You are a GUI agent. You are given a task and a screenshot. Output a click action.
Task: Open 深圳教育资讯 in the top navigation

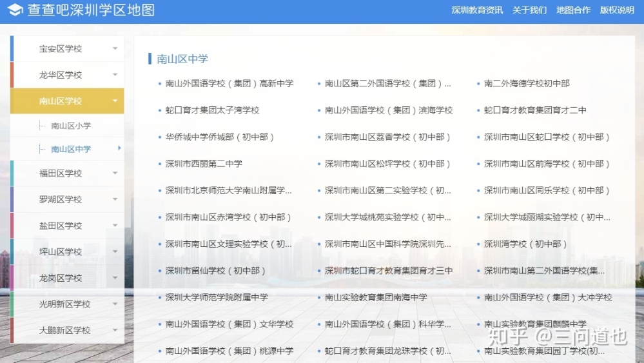(x=477, y=10)
